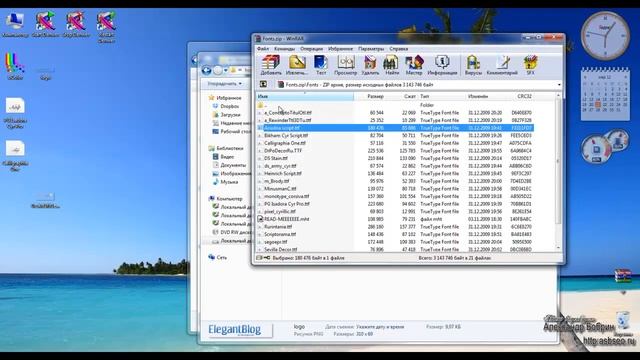Click the Мастер (Wizard) toolbar icon
Image resolution: width=640 pixels, height=360 pixels.
tap(414, 65)
